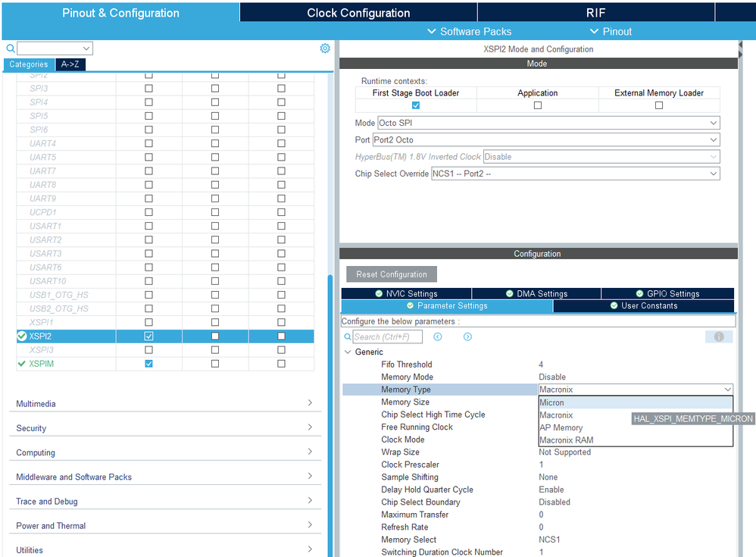Click the green status check beside XSPI2
Screen dimensions: 756x557
coord(22,336)
